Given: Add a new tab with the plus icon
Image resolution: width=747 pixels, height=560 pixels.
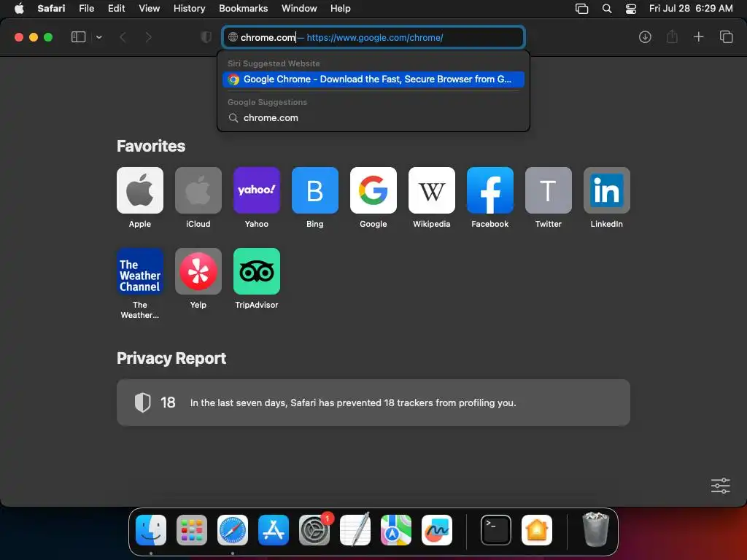Looking at the screenshot, I should (698, 36).
